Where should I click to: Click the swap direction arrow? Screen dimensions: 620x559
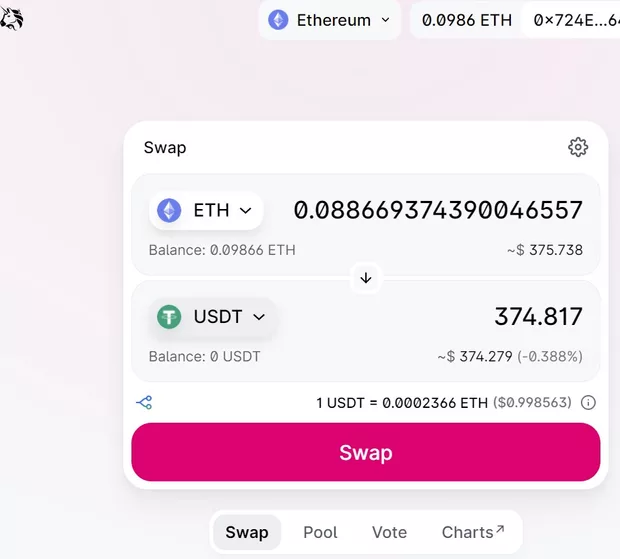tap(366, 278)
